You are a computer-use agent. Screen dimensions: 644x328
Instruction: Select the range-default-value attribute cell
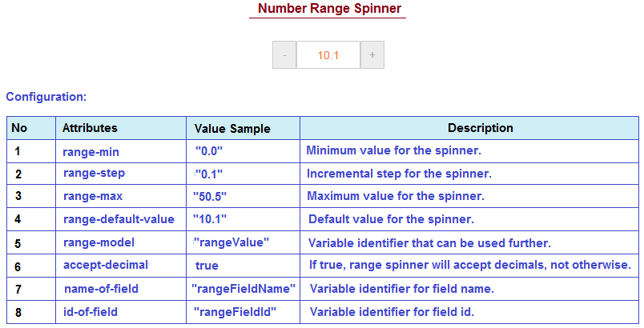(121, 219)
